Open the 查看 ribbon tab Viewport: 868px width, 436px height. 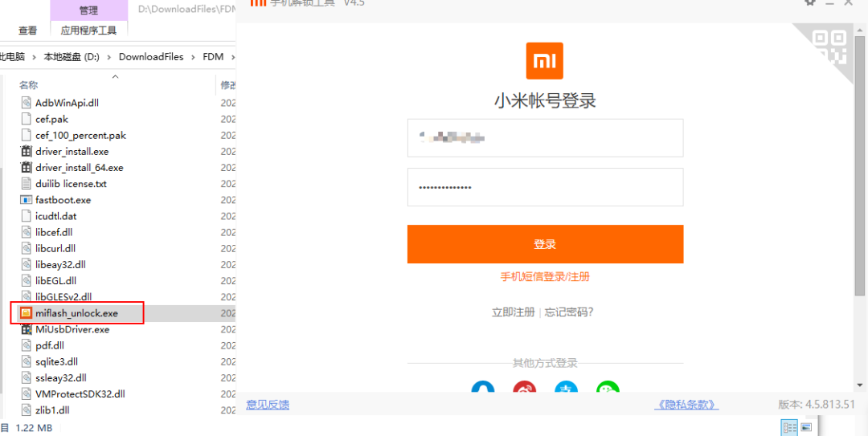click(27, 31)
